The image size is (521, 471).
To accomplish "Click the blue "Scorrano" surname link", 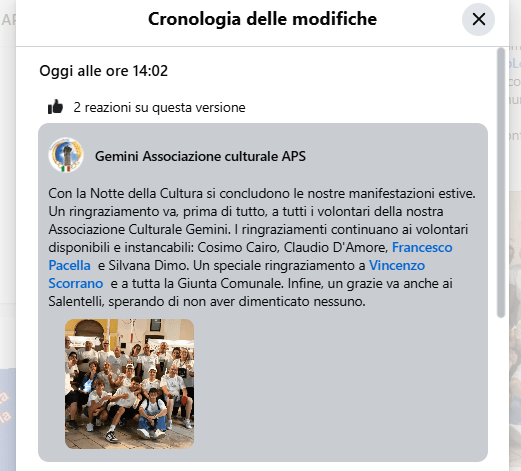I will 76,283.
